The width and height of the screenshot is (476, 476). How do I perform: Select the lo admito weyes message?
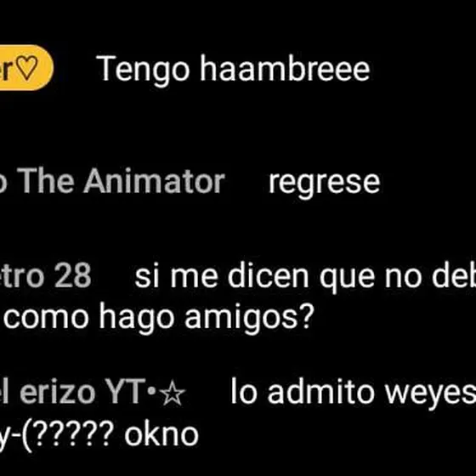pyautogui.click(x=354, y=393)
